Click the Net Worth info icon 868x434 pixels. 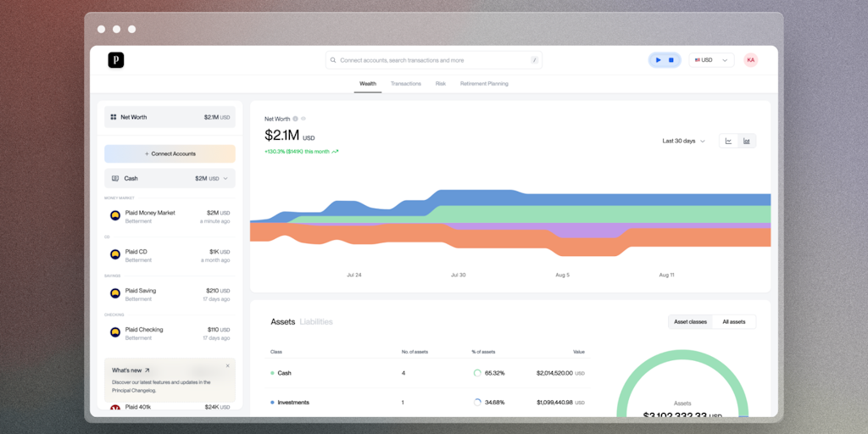[x=296, y=119]
